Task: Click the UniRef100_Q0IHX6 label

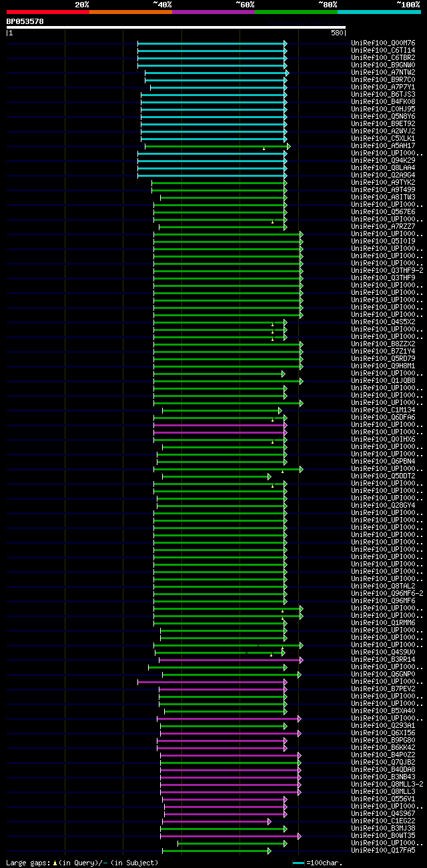Action: point(383,440)
